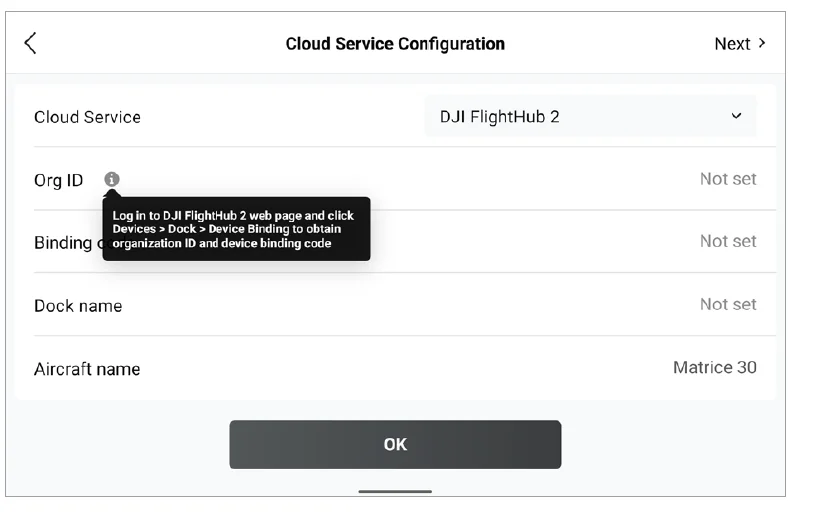This screenshot has width=813, height=514.
Task: Tap the back arrow icon
Action: coord(30,43)
